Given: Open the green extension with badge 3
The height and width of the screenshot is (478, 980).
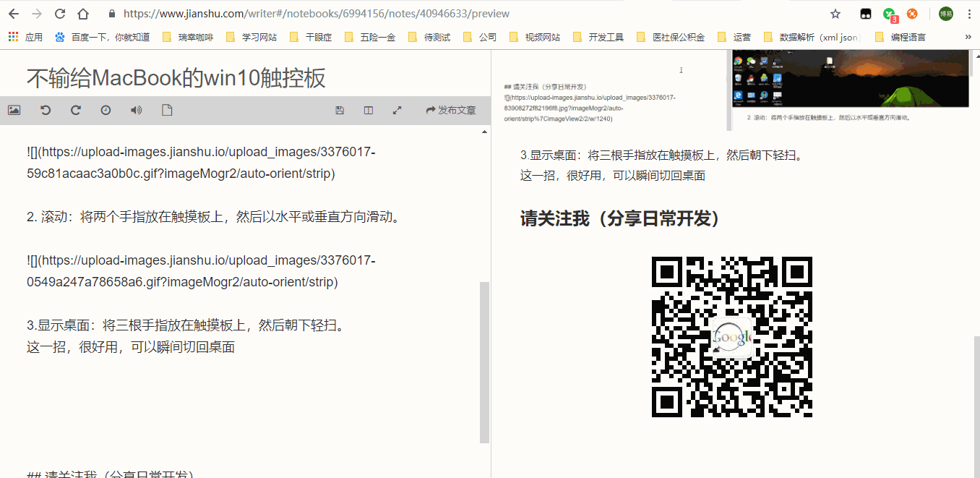Looking at the screenshot, I should tap(890, 14).
